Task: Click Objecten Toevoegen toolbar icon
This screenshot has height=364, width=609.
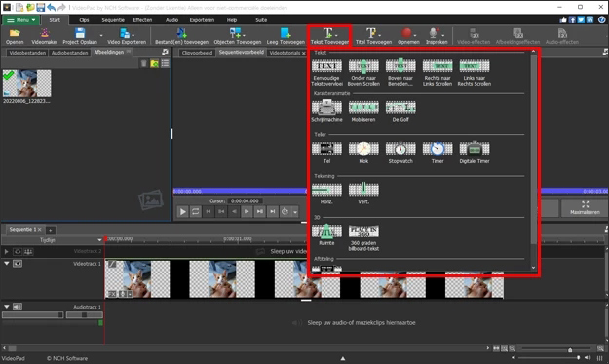Action: click(238, 36)
